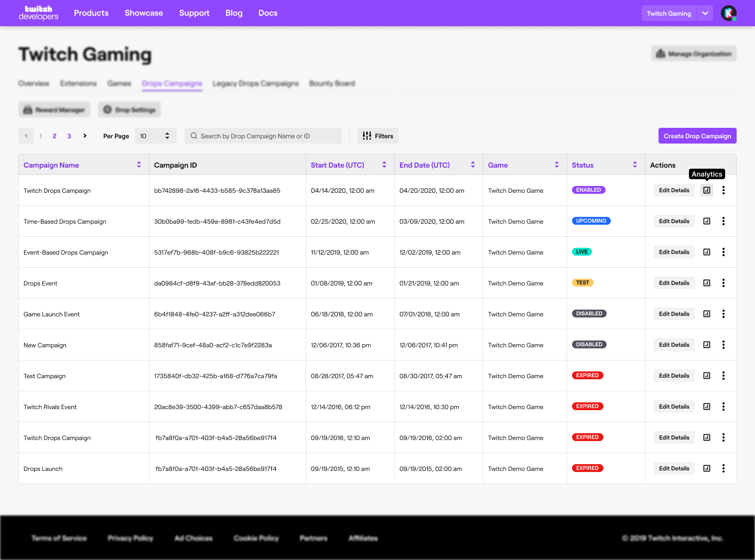The image size is (755, 560).
Task: Open Analytics for Drops Event row
Action: 707,283
